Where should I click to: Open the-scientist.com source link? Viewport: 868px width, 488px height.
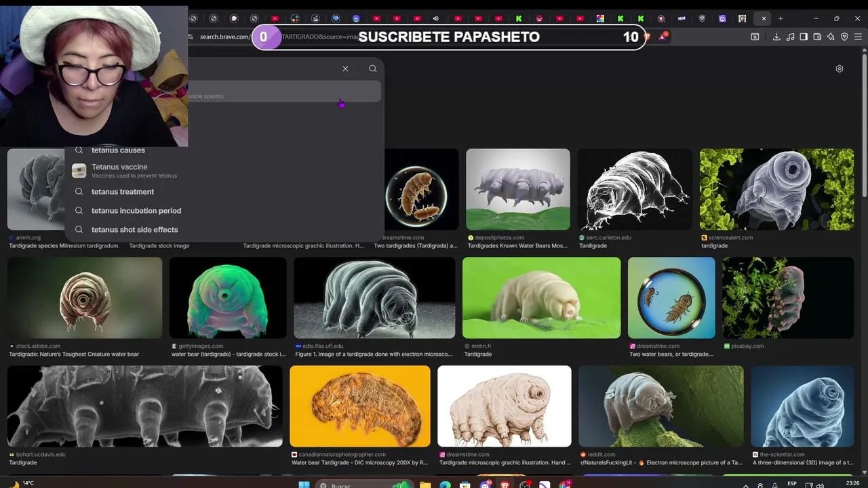pyautogui.click(x=782, y=455)
